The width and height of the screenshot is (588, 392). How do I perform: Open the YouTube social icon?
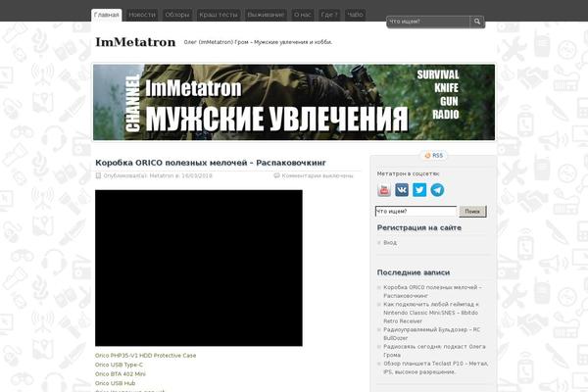[x=383, y=190]
